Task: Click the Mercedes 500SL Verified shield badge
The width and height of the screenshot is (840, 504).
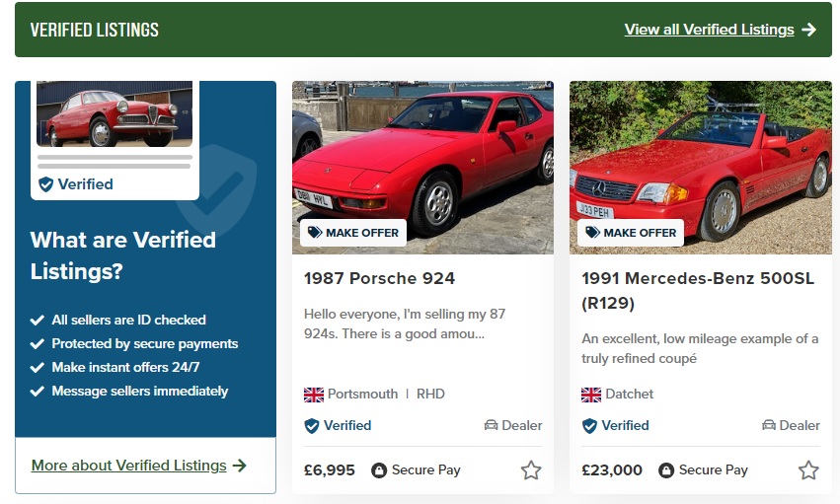Action: pyautogui.click(x=589, y=426)
